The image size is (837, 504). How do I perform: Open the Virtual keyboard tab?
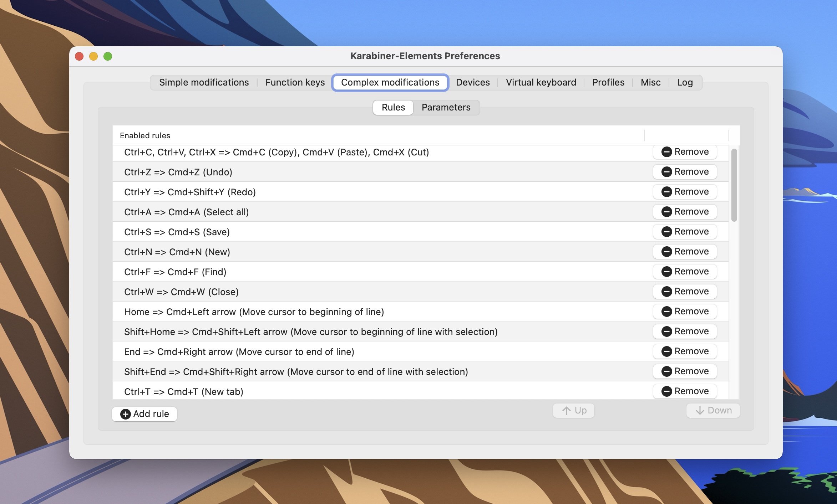coord(541,82)
